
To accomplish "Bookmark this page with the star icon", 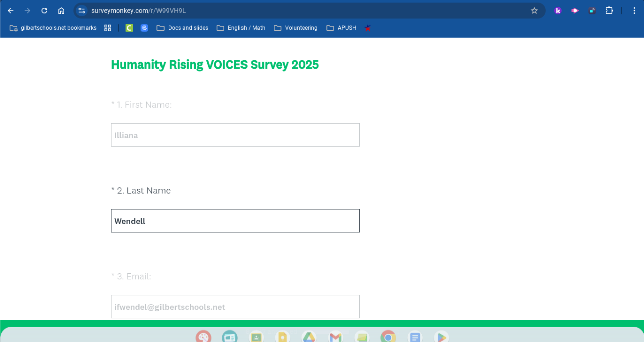I will [534, 10].
